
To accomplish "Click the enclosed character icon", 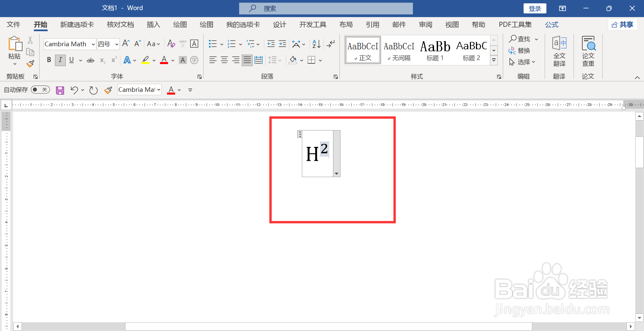I will (x=194, y=60).
